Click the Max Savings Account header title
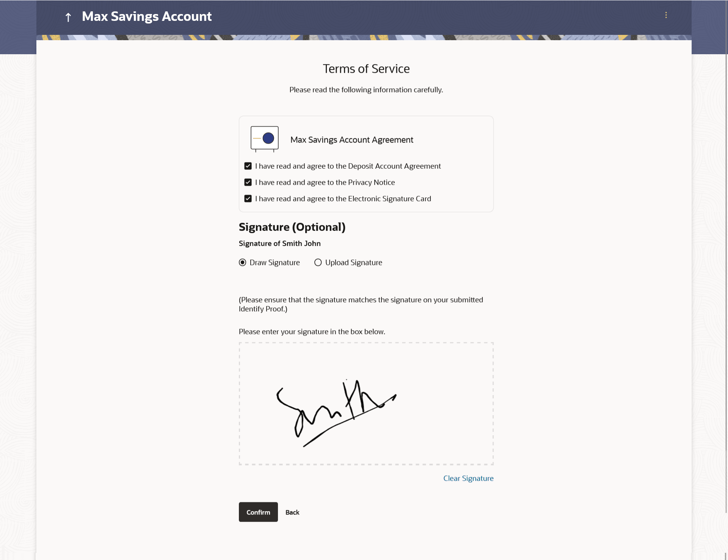Screen dimensions: 728x560 147,16
